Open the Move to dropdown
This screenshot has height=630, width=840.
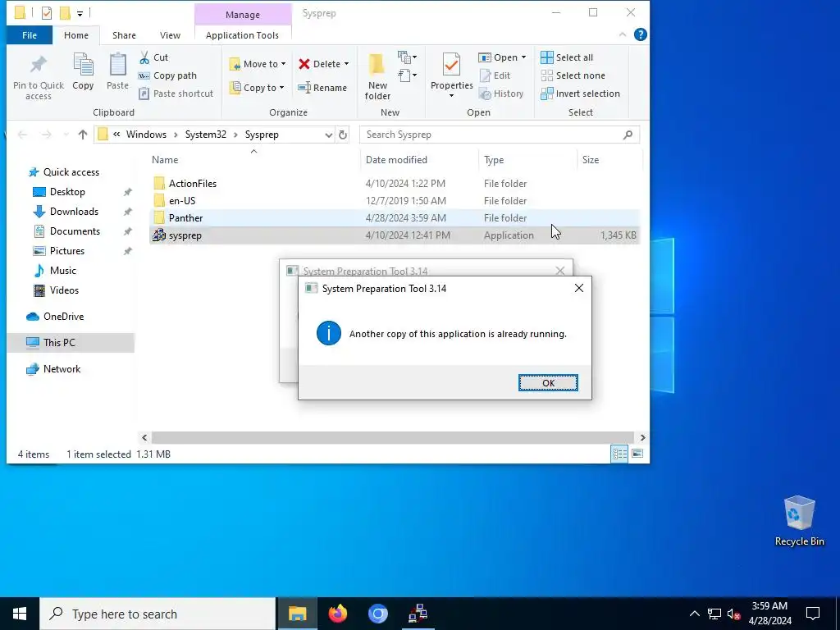[258, 64]
